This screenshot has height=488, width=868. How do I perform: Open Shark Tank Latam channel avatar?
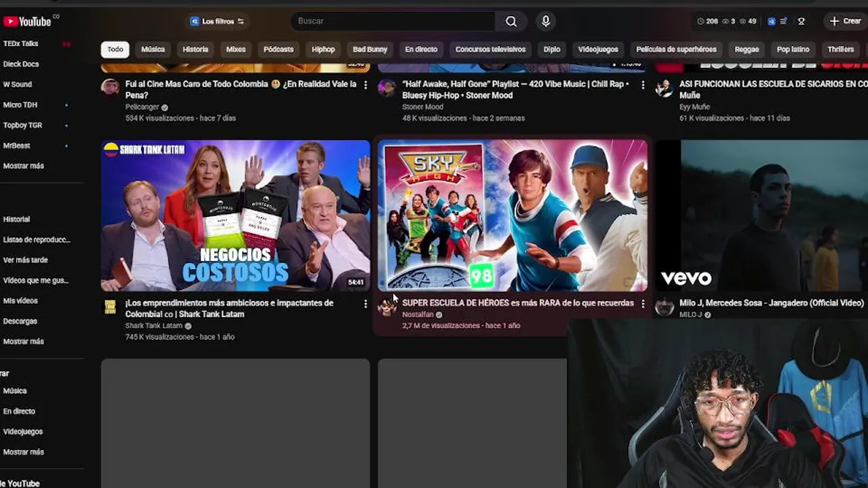(110, 307)
